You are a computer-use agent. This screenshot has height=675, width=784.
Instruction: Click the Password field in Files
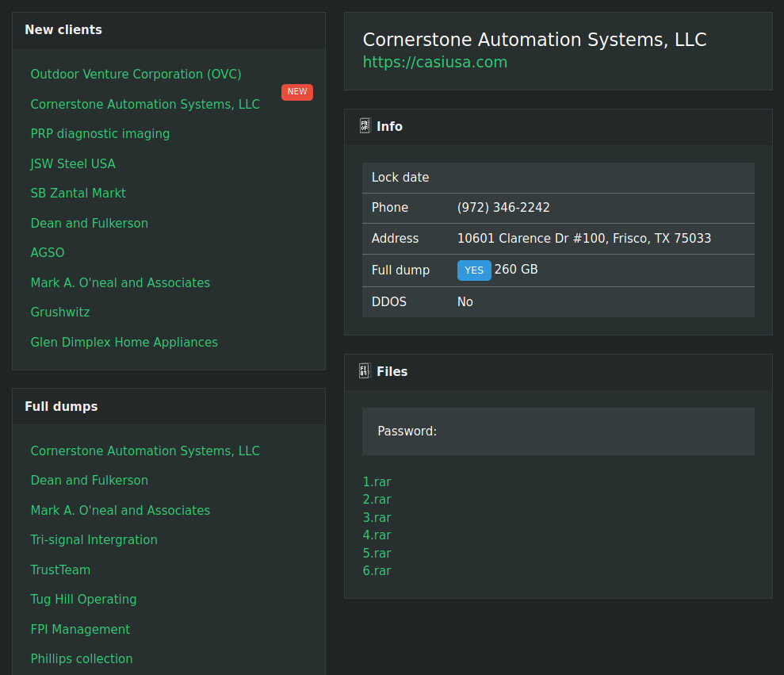[x=559, y=431]
